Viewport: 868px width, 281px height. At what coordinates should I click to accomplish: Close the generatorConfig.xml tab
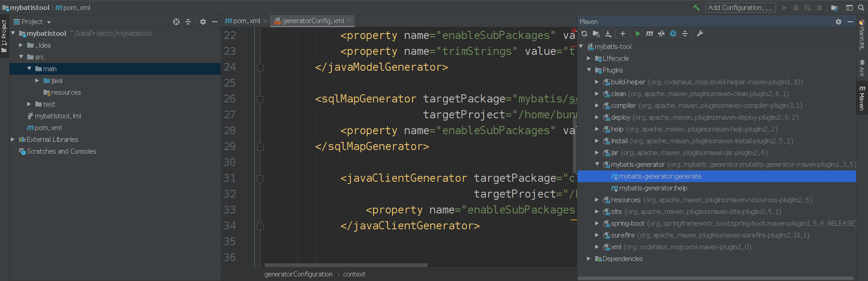point(349,21)
